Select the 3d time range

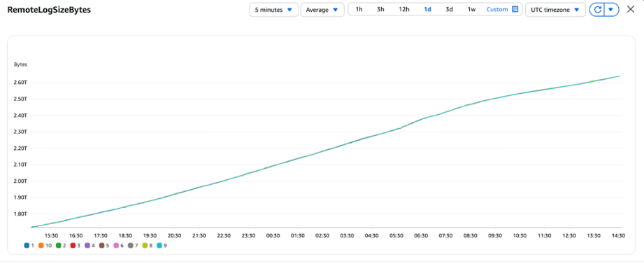450,10
